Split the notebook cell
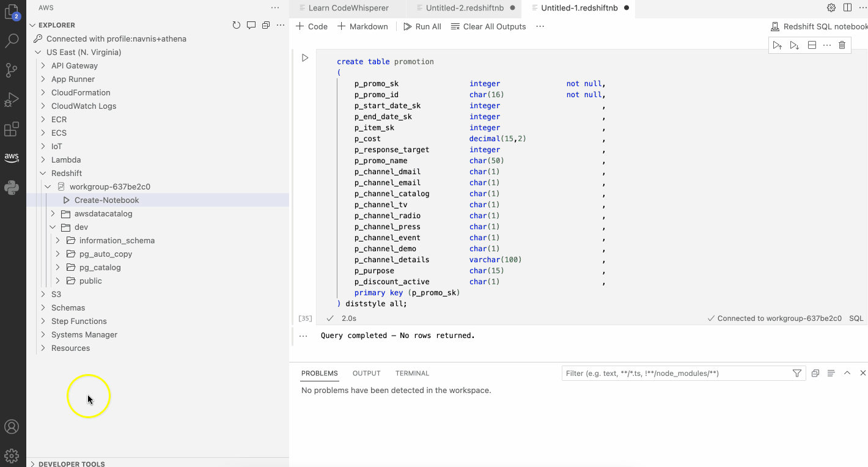Viewport: 868px width, 467px height. click(x=812, y=45)
